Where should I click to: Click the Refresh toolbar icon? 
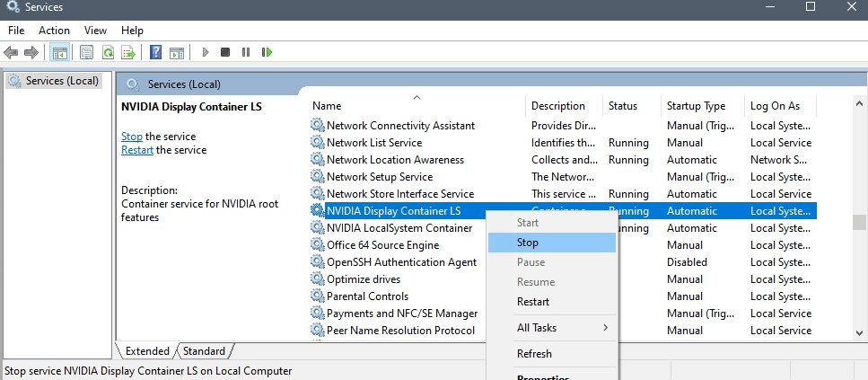point(108,53)
